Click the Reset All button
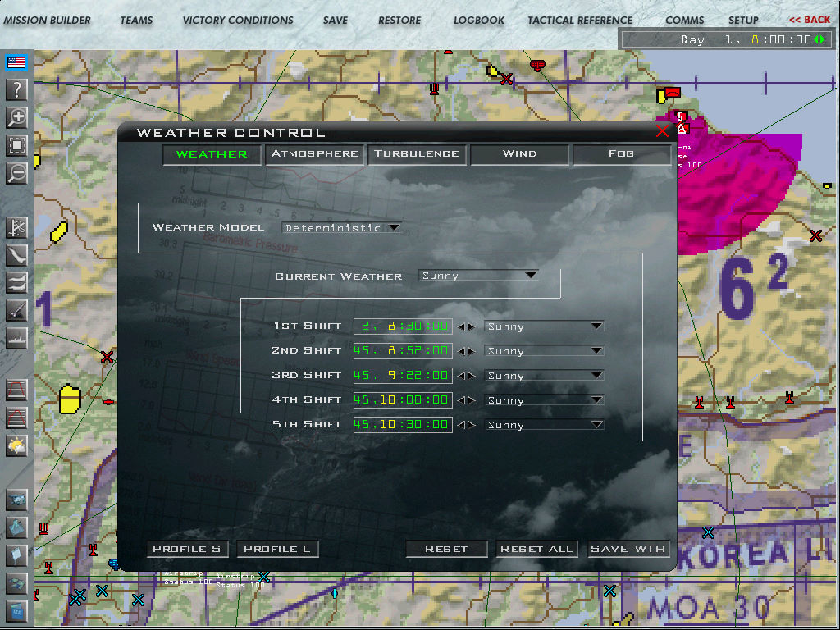The width and height of the screenshot is (840, 630). tap(536, 549)
